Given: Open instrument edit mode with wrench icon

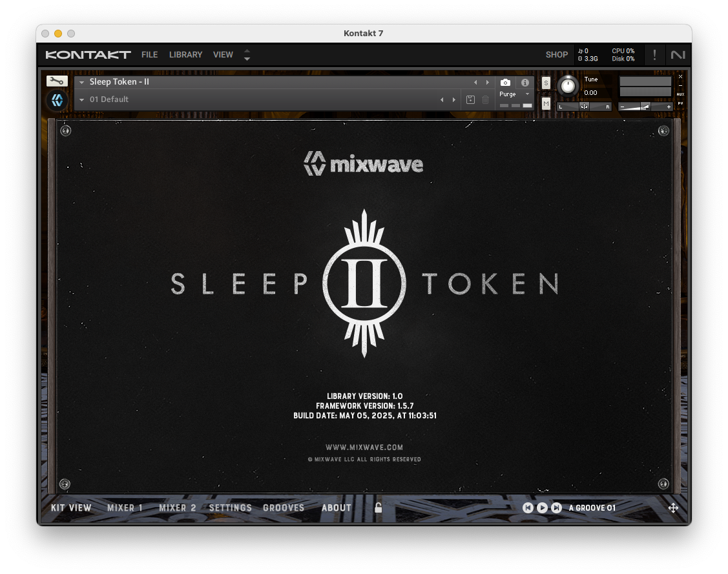Looking at the screenshot, I should pos(57,81).
